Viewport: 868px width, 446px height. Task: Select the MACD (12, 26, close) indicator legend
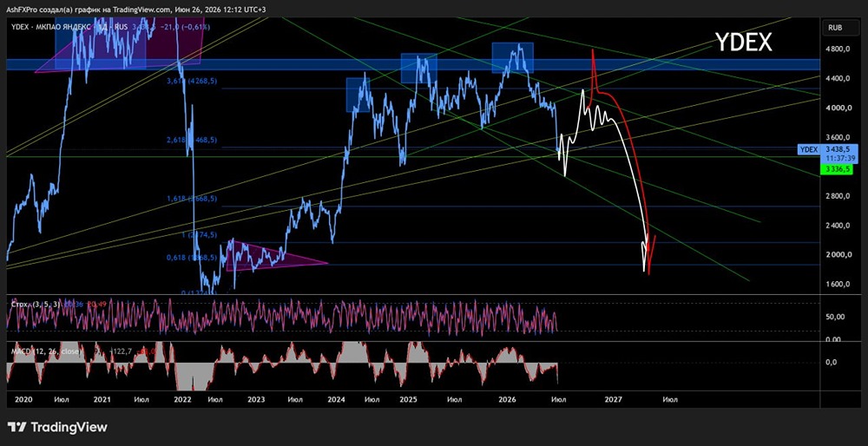(x=47, y=351)
